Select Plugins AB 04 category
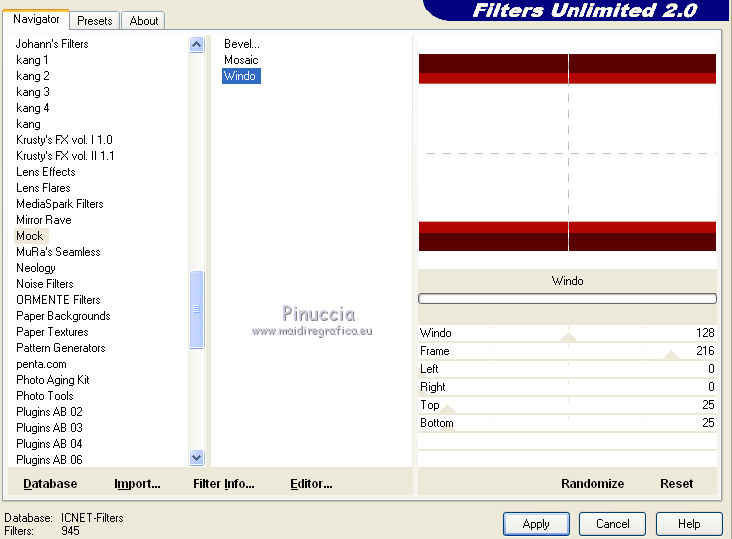The width and height of the screenshot is (732, 539). [x=49, y=444]
